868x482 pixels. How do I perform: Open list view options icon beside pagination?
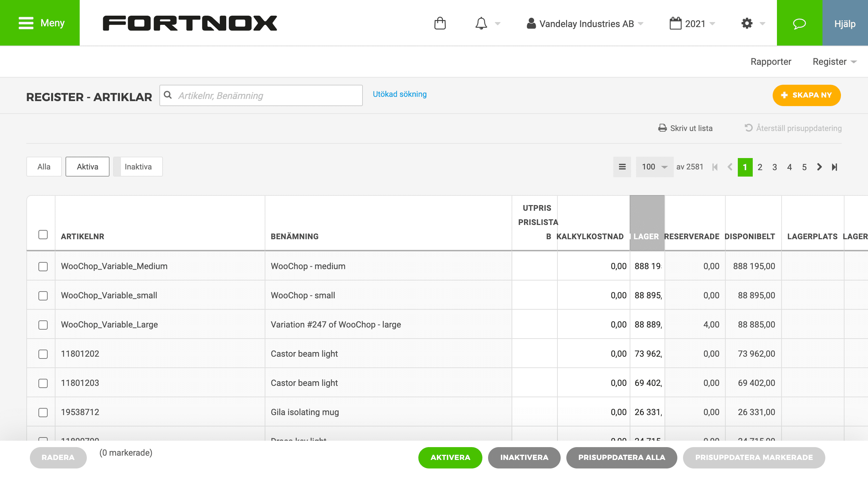click(622, 167)
